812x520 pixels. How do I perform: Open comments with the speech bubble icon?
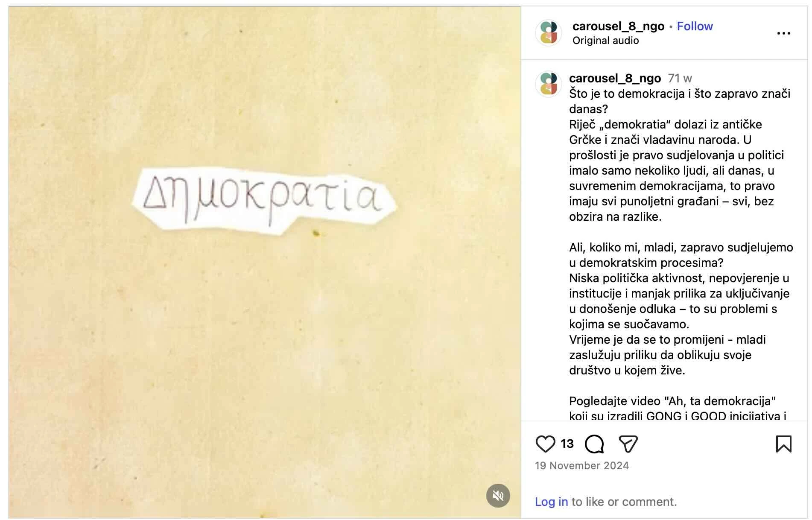coord(594,444)
